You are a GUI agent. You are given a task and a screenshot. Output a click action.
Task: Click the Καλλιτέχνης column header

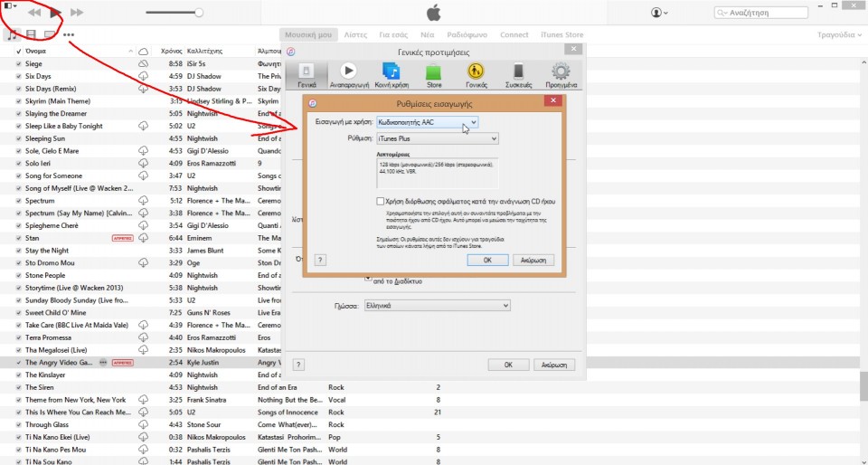tap(205, 51)
